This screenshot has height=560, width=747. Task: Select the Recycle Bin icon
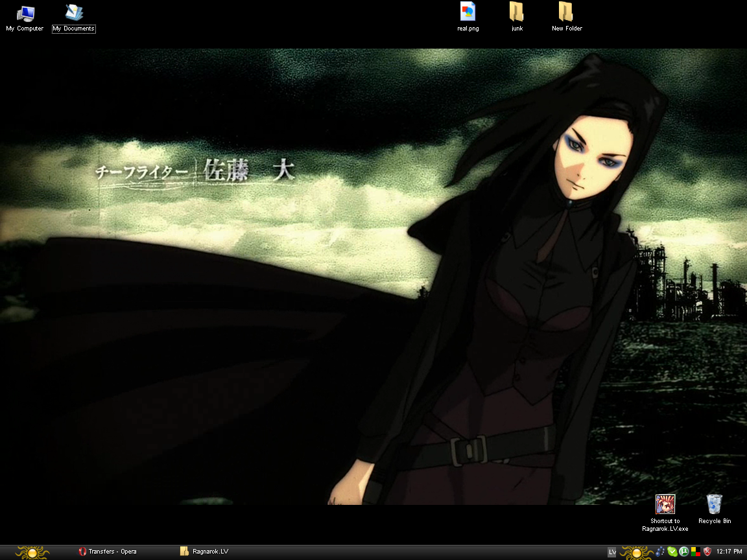click(714, 509)
